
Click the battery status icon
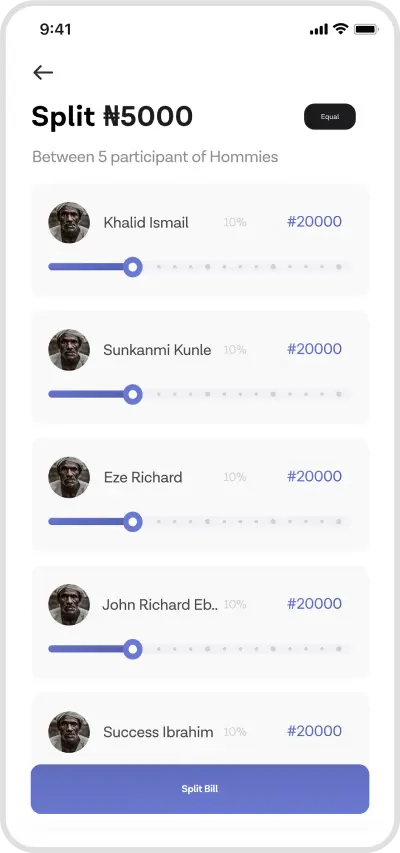coord(366,29)
